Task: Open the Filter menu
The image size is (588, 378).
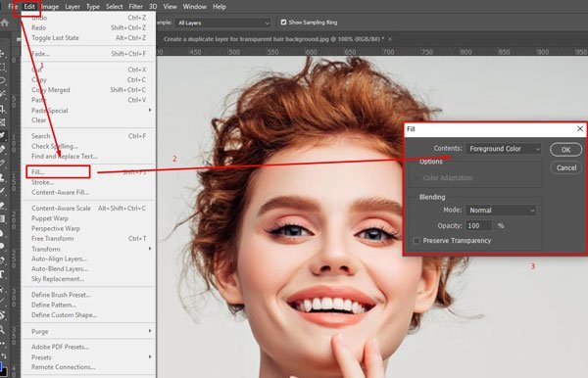Action: tap(136, 7)
